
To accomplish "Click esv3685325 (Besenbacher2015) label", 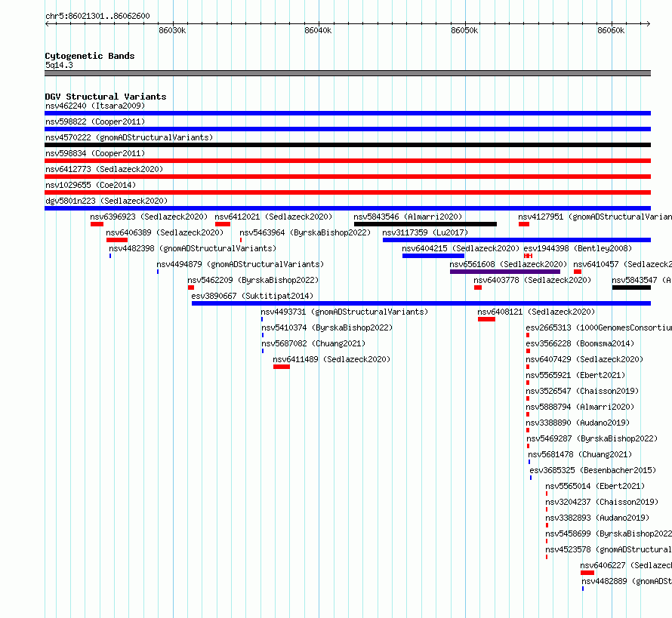I will click(593, 470).
